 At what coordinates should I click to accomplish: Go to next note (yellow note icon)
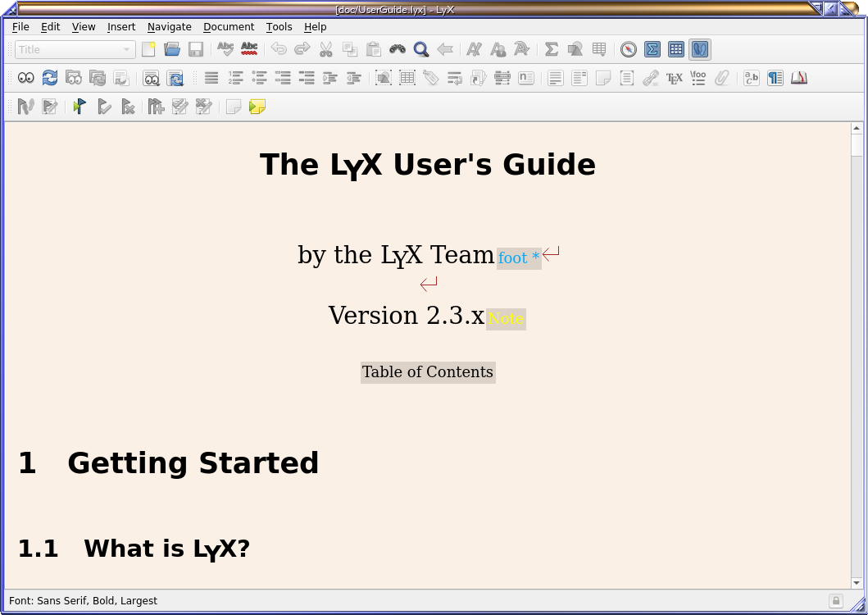(257, 107)
